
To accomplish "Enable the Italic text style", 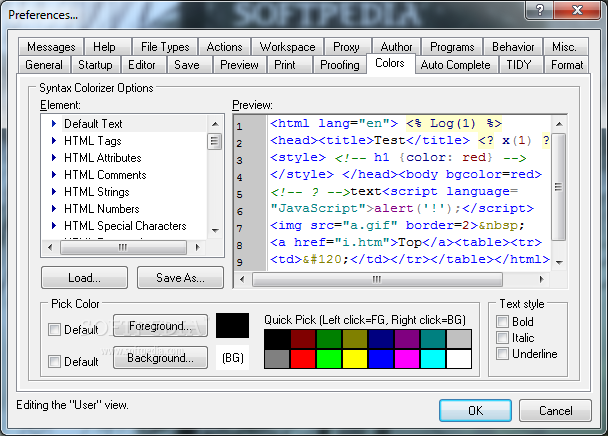I will pos(503,337).
